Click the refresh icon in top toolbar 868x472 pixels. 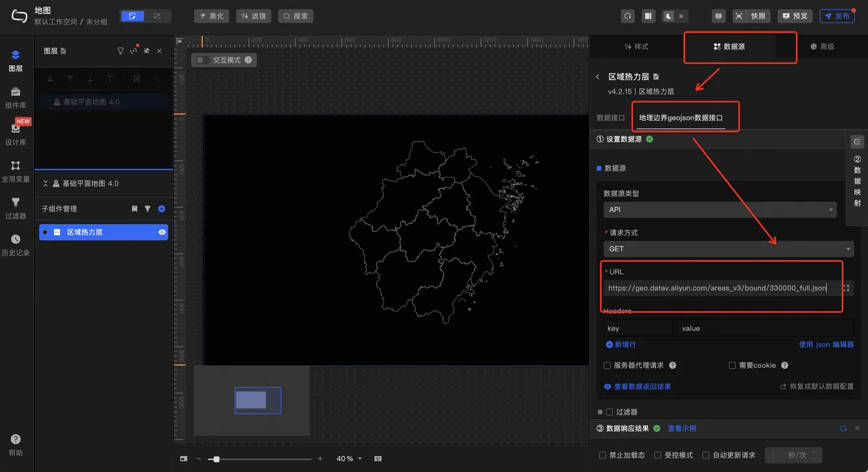627,16
